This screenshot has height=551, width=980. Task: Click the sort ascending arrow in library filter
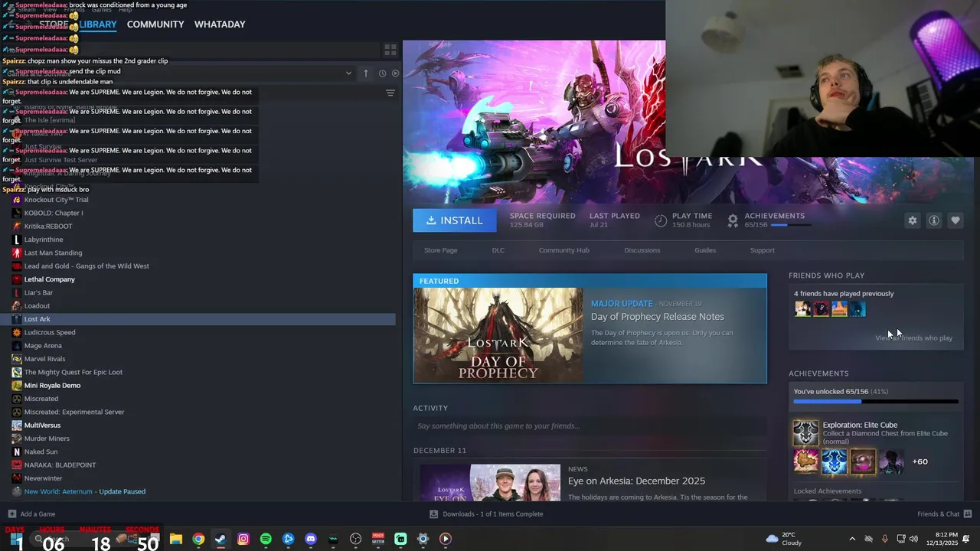pos(366,73)
